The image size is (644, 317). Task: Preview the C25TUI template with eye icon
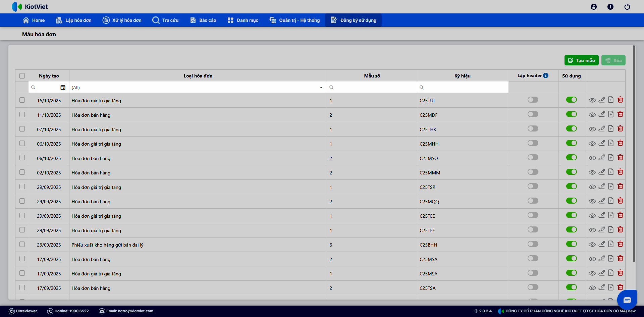(x=592, y=100)
